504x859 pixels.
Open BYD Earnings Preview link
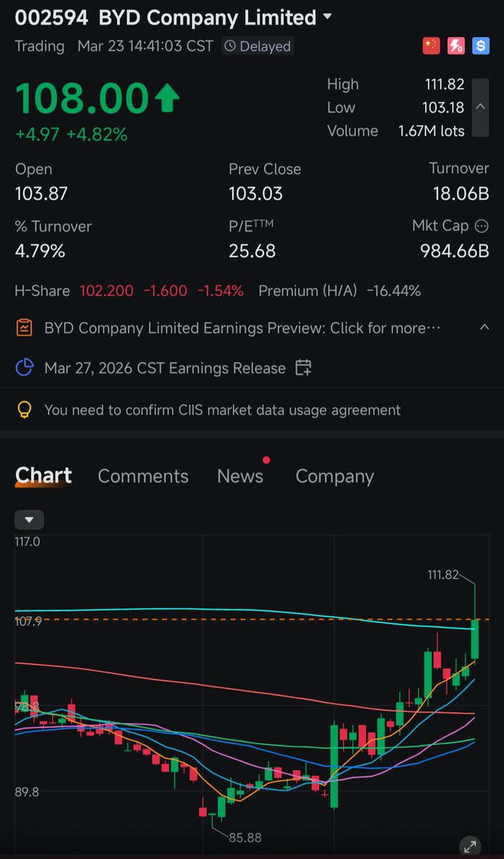[x=243, y=328]
